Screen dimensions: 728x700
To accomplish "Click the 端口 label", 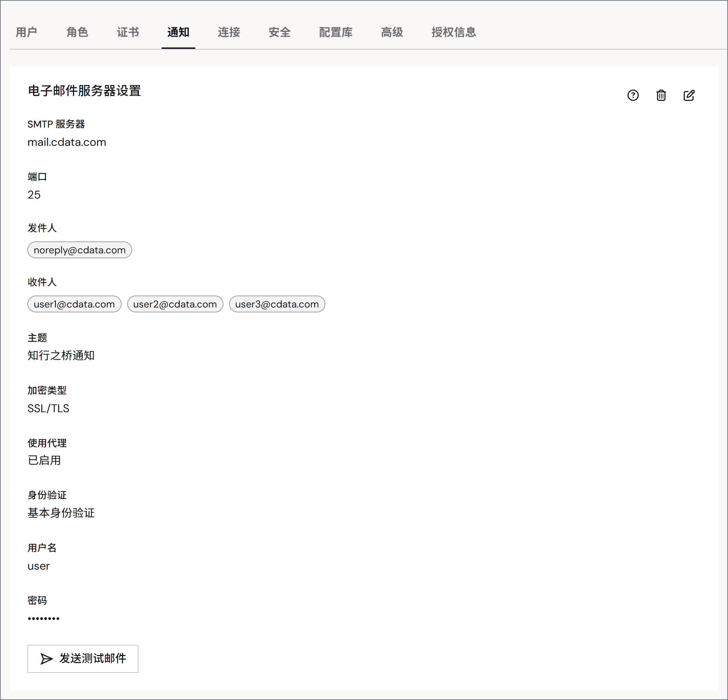I will pyautogui.click(x=37, y=176).
